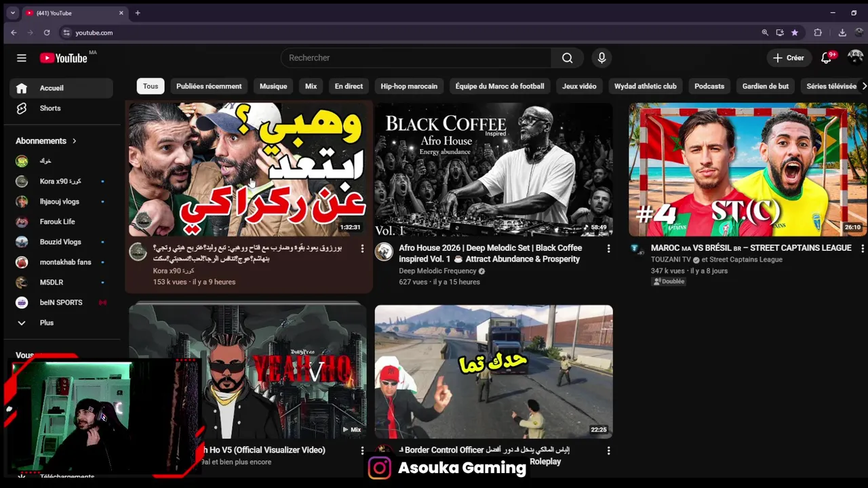Select the Jeux vidéo chip
Screen dimensions: 868x488
coord(579,86)
